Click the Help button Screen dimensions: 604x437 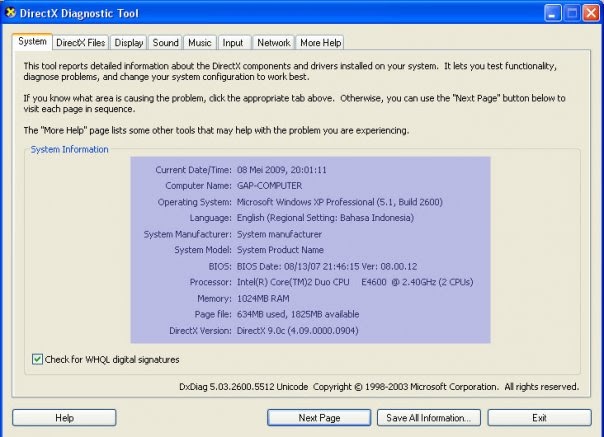tap(64, 418)
